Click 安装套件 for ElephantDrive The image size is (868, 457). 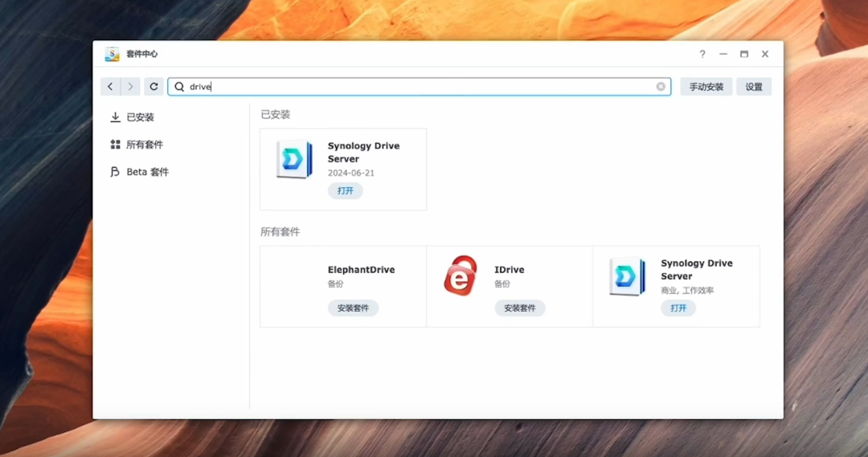[353, 308]
